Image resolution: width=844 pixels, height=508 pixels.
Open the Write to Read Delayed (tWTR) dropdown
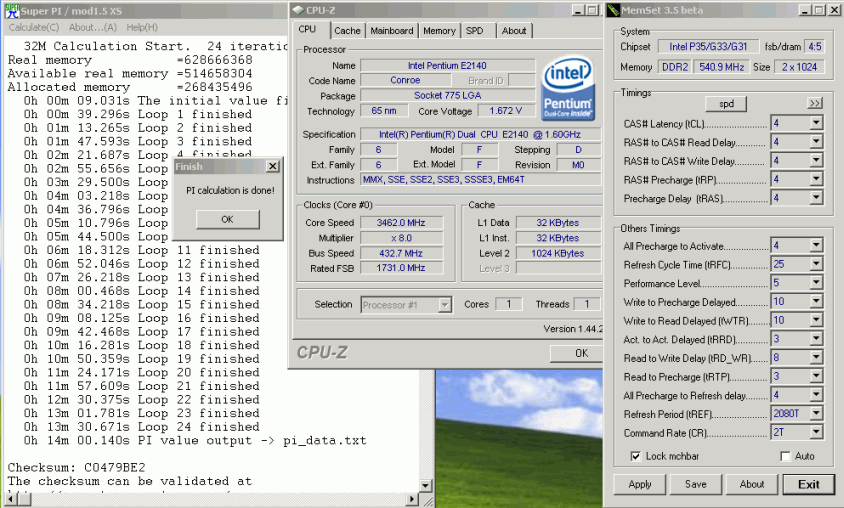click(816, 320)
